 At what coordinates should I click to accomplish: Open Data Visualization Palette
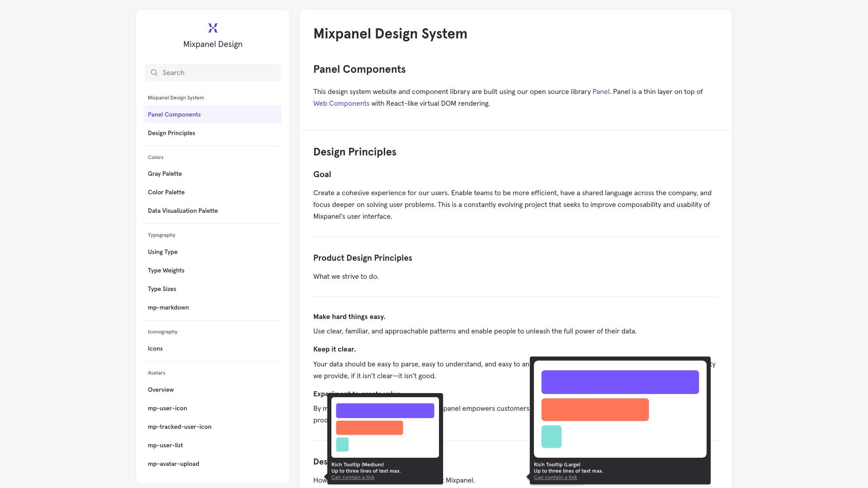pyautogui.click(x=183, y=211)
